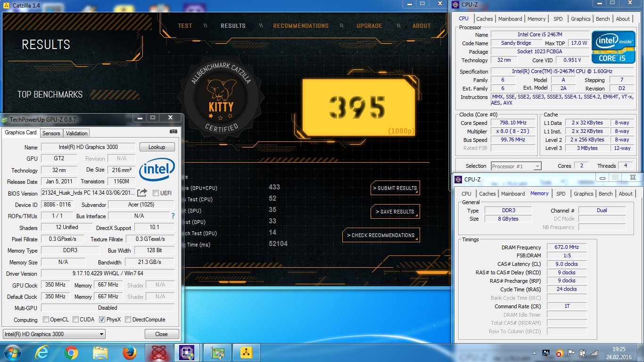Open the About tab in top CPU-Z
Image resolution: width=644 pixels, height=362 pixels.
click(x=623, y=19)
